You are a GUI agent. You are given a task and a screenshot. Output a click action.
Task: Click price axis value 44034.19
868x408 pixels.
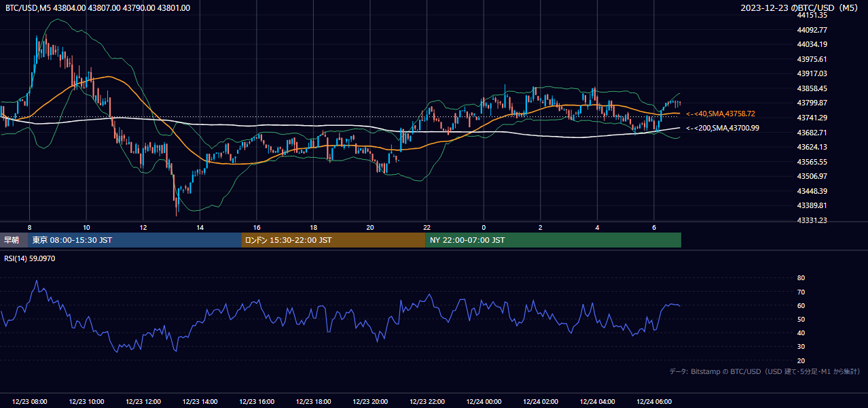pyautogui.click(x=812, y=44)
